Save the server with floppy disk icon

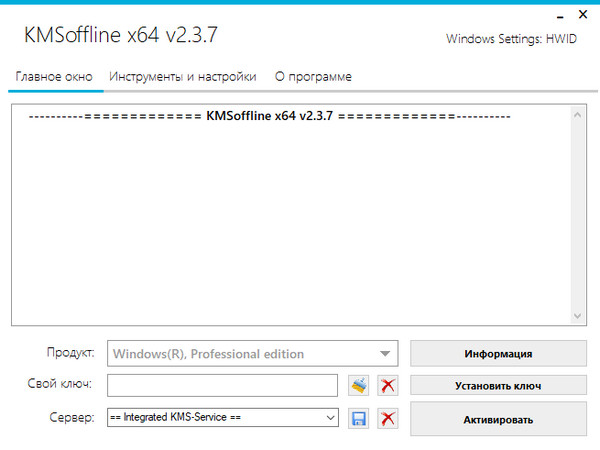[x=359, y=418]
